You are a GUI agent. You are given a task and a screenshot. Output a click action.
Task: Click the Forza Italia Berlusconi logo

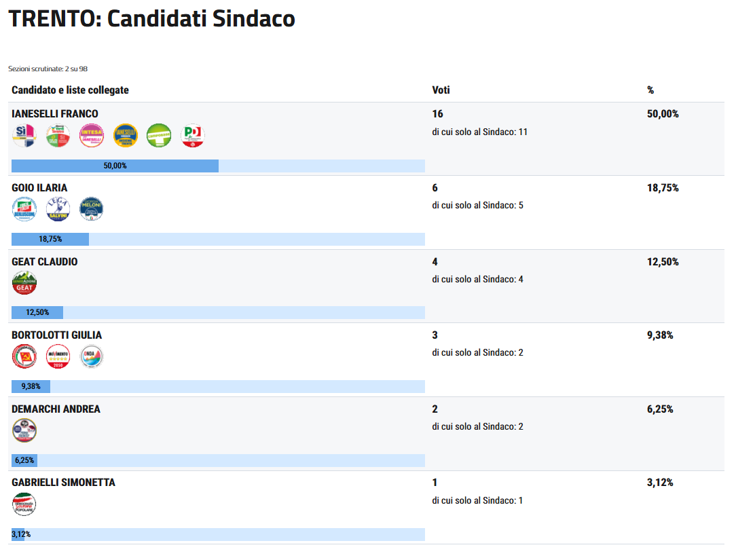coord(24,209)
